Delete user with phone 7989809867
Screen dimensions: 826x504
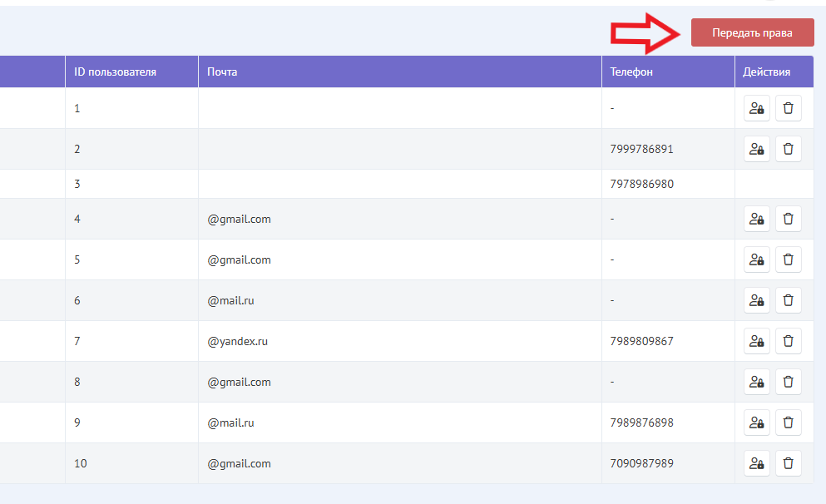tap(788, 341)
